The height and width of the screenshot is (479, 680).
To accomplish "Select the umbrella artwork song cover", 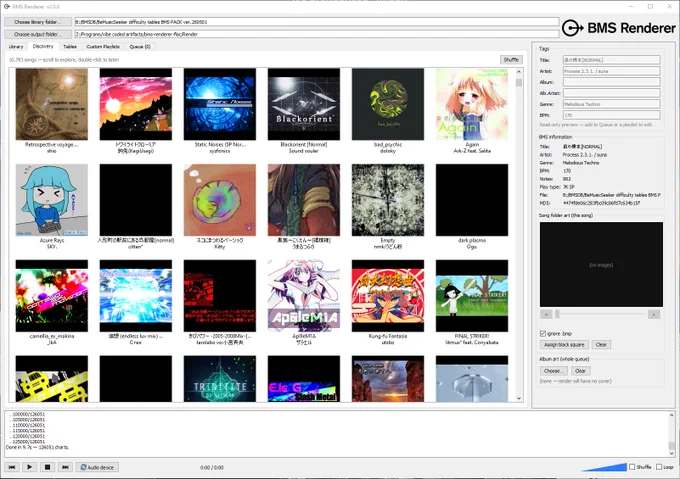I will pos(472,379).
